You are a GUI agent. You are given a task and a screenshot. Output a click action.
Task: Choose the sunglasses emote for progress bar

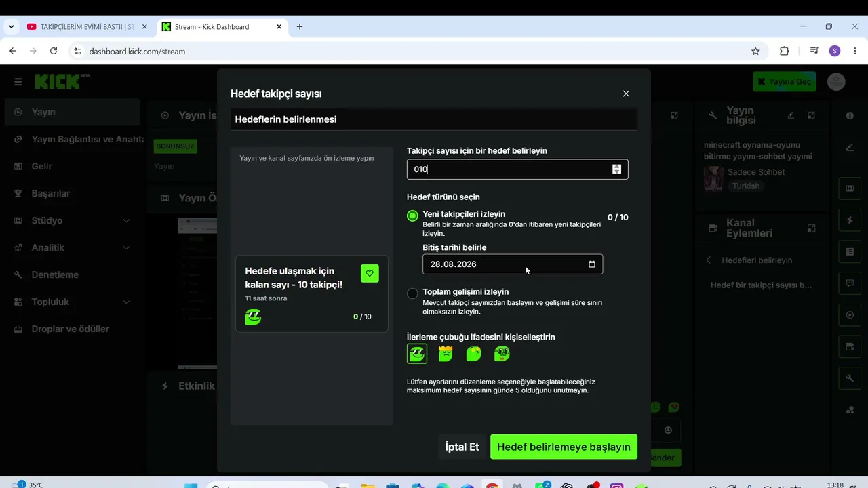pos(417,354)
